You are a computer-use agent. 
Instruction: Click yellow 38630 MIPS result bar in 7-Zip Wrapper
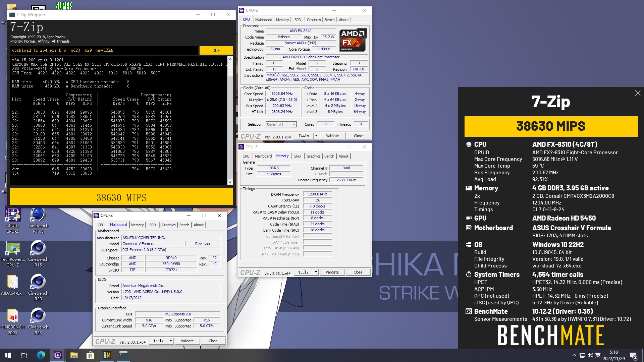tap(121, 197)
